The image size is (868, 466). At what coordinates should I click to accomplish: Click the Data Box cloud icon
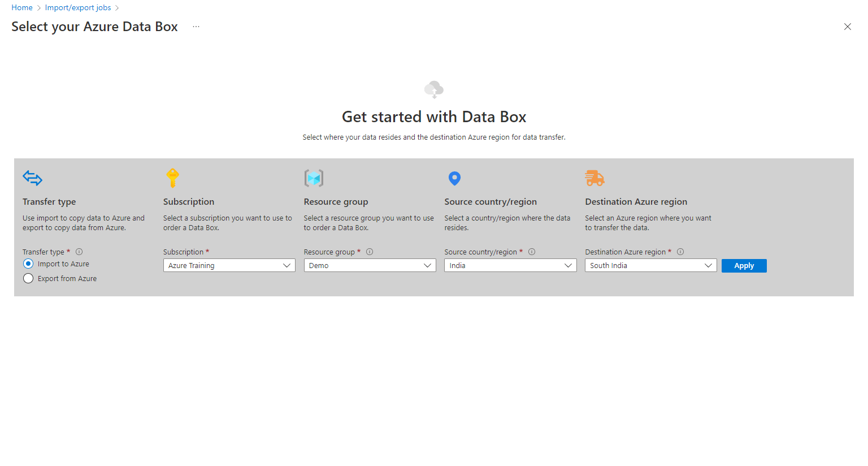434,89
